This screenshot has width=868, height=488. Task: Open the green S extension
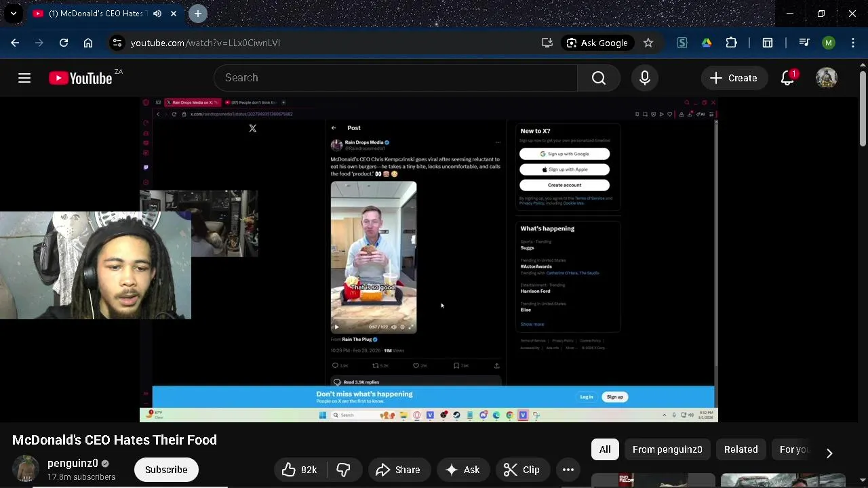tap(682, 43)
